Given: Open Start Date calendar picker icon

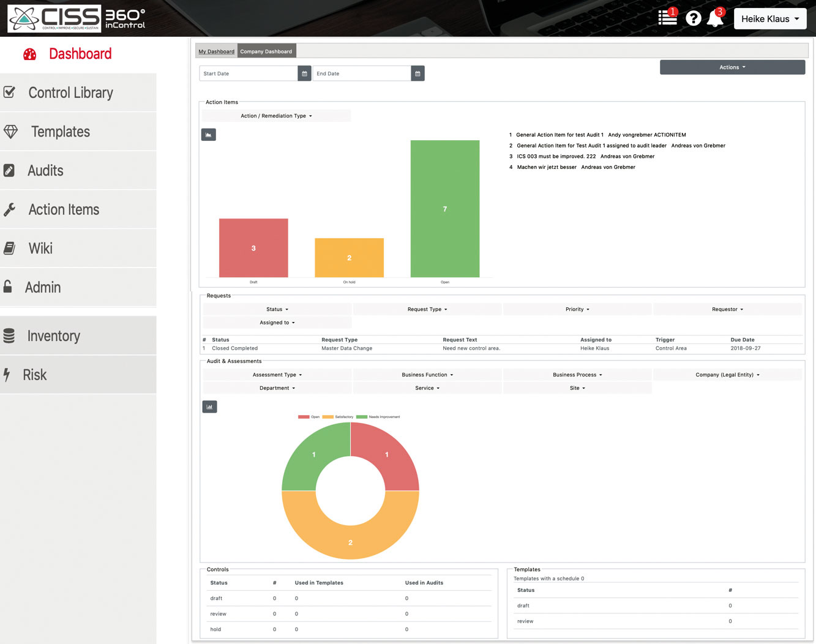Looking at the screenshot, I should 304,73.
